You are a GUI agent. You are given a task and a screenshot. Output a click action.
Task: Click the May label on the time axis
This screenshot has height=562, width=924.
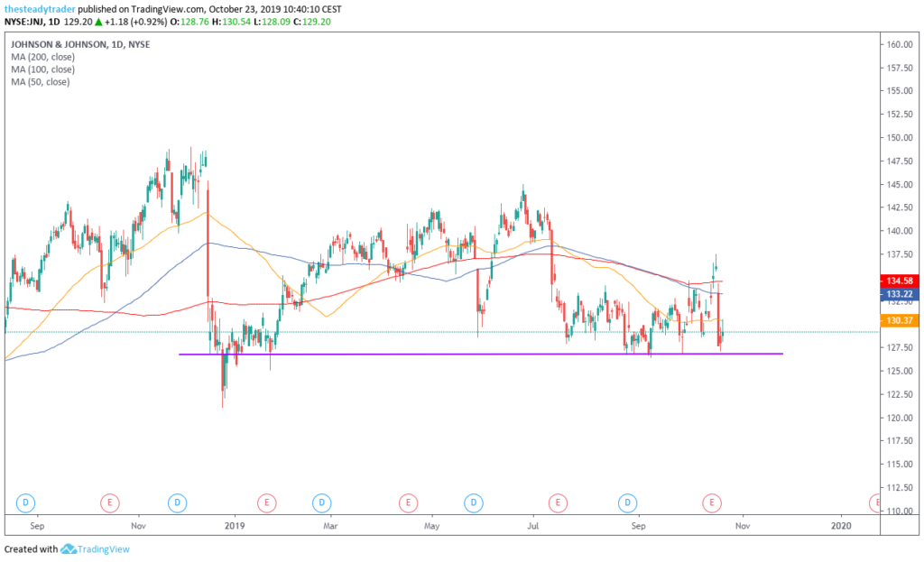tap(431, 526)
